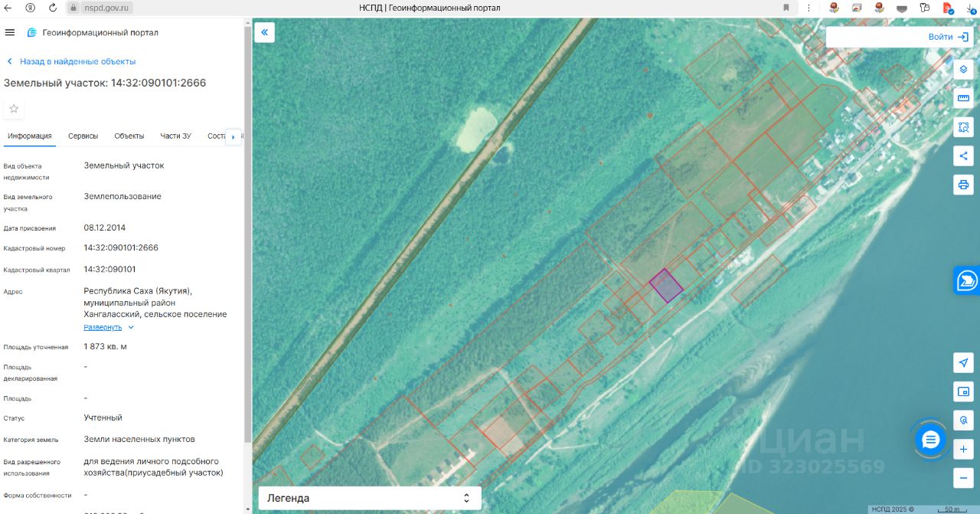Open the hamburger main menu
Viewport: 980px width, 514px height.
tap(10, 32)
